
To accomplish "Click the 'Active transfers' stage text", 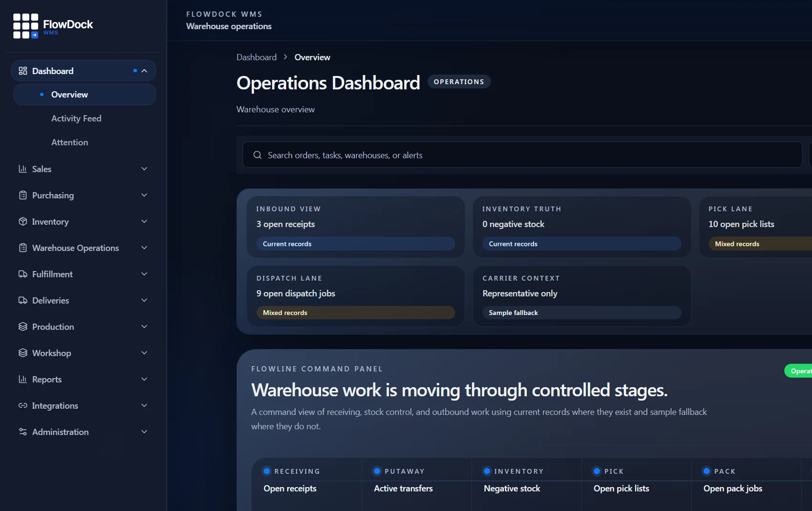I will (403, 489).
